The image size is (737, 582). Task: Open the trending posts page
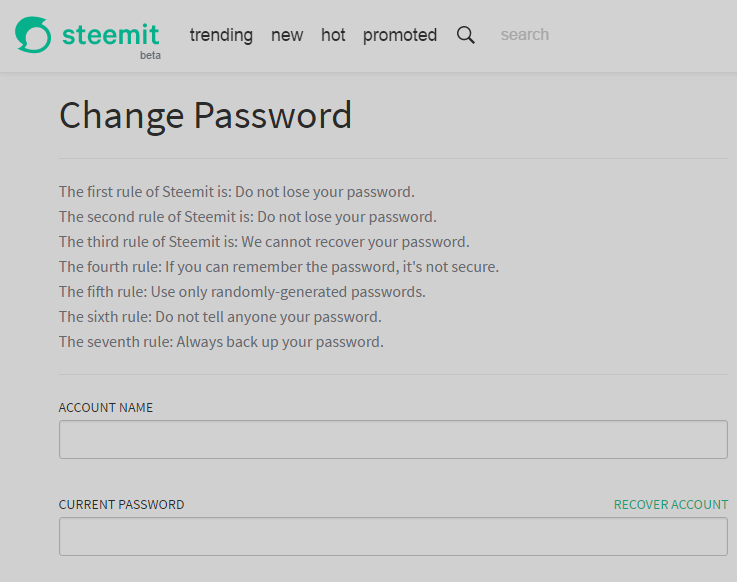(221, 35)
